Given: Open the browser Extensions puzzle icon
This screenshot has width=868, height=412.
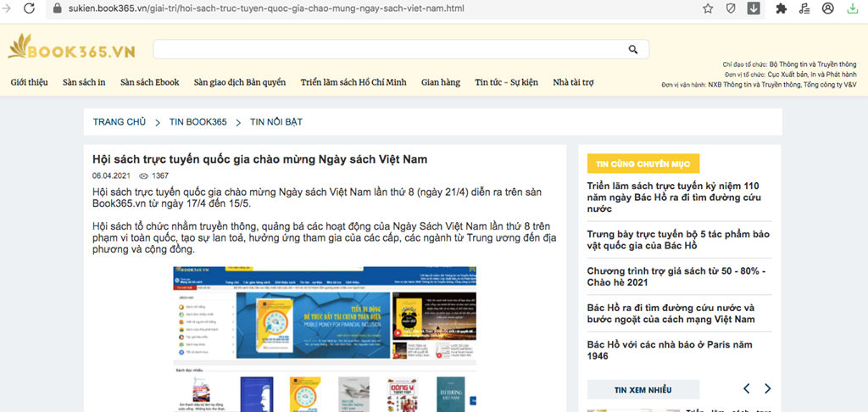Looking at the screenshot, I should [781, 8].
